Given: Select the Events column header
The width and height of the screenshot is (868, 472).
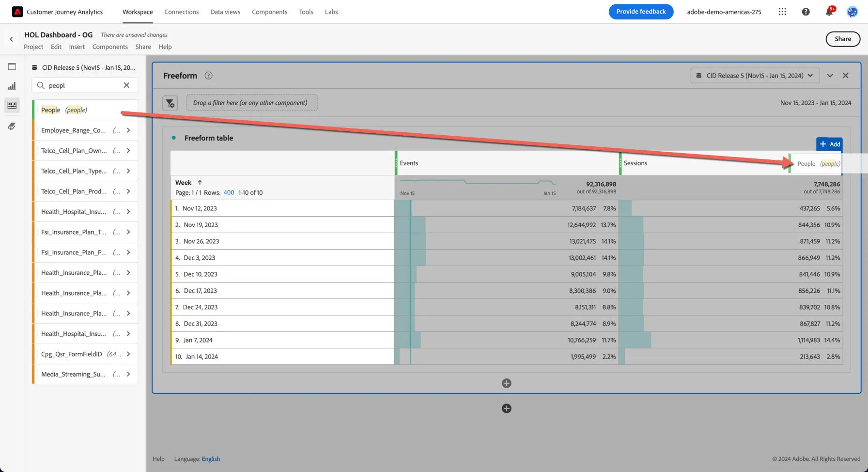Looking at the screenshot, I should [507, 163].
